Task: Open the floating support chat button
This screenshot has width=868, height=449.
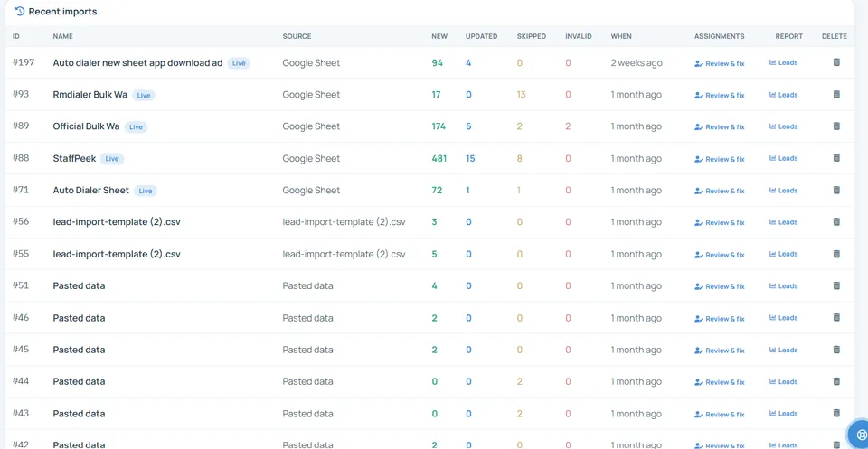Action: 860,435
